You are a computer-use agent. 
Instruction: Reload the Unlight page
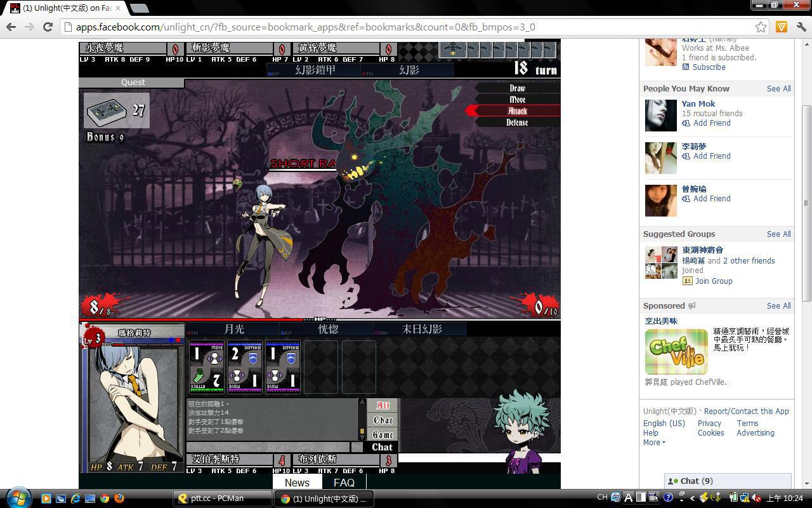48,27
